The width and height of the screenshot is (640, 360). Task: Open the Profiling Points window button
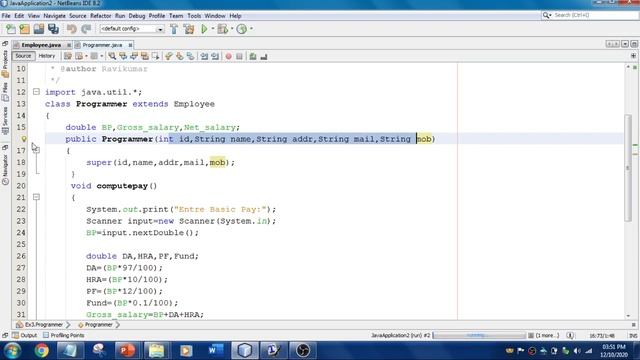point(63,336)
